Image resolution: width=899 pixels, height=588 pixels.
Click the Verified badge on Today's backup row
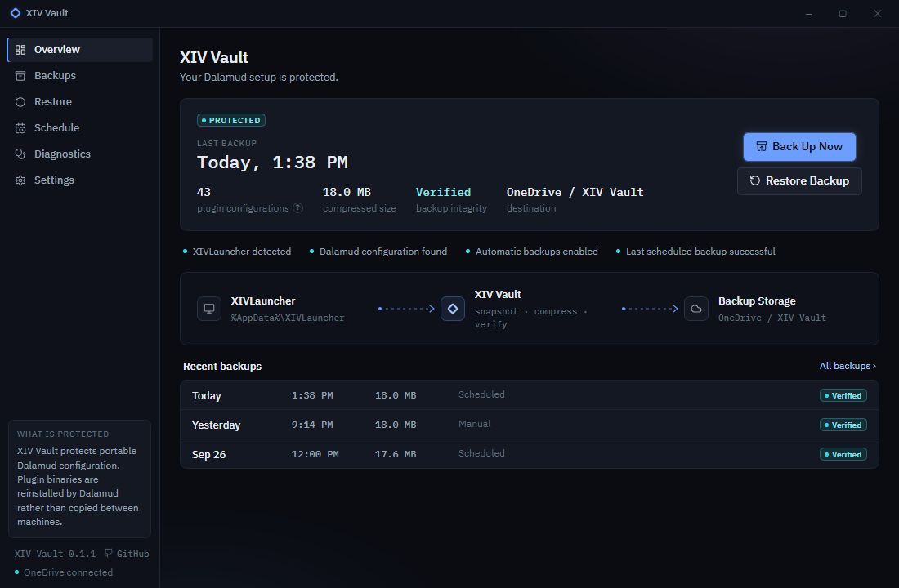(843, 395)
